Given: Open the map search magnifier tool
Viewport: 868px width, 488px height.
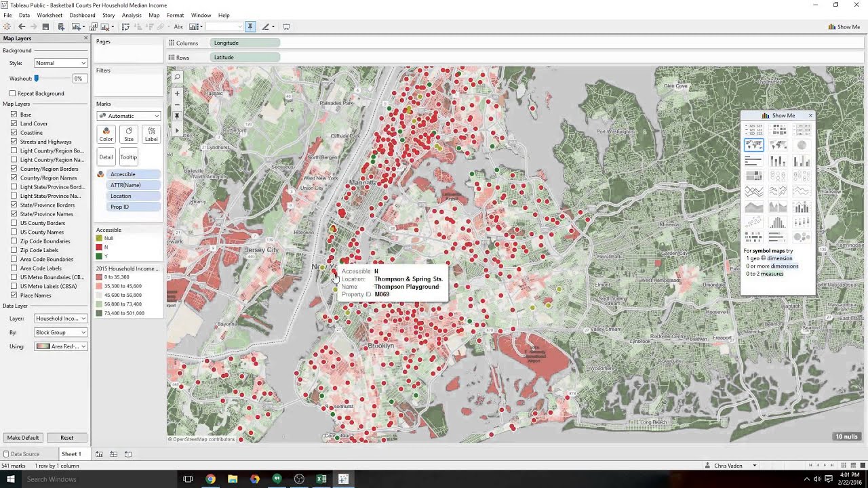Looking at the screenshot, I should tap(177, 77).
